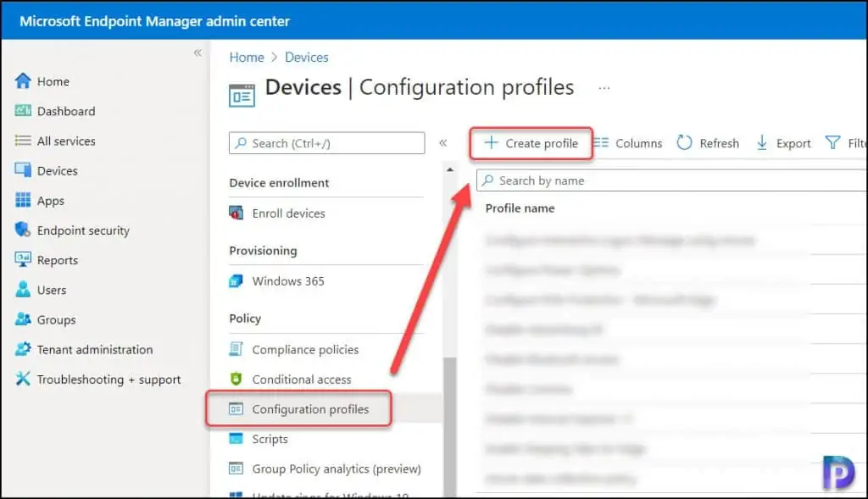Image resolution: width=868 pixels, height=499 pixels.
Task: Sort by Profile name column header
Action: pyautogui.click(x=520, y=208)
